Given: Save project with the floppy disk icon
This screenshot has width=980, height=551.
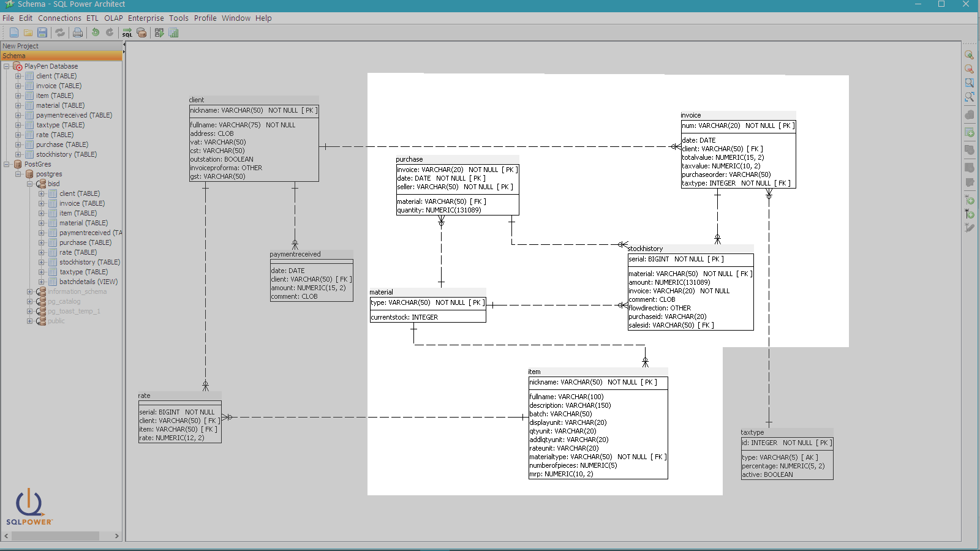Looking at the screenshot, I should point(42,32).
